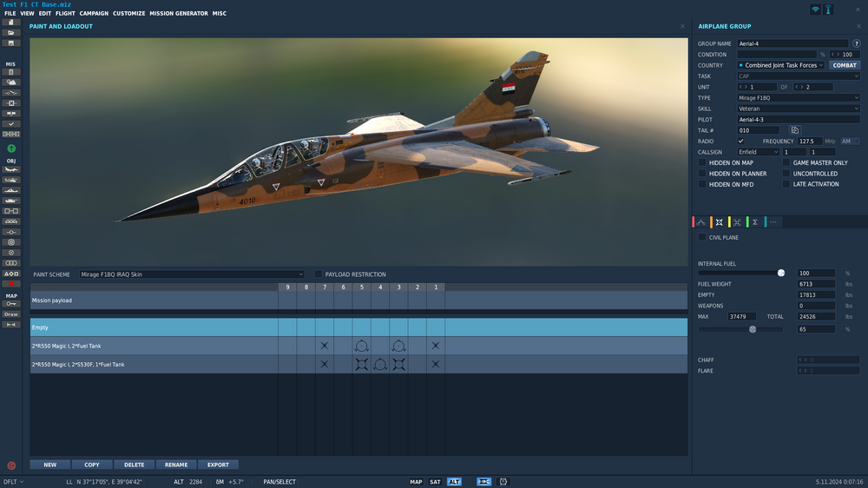
Task: Open the triggered actions tab icon
Action: point(737,222)
